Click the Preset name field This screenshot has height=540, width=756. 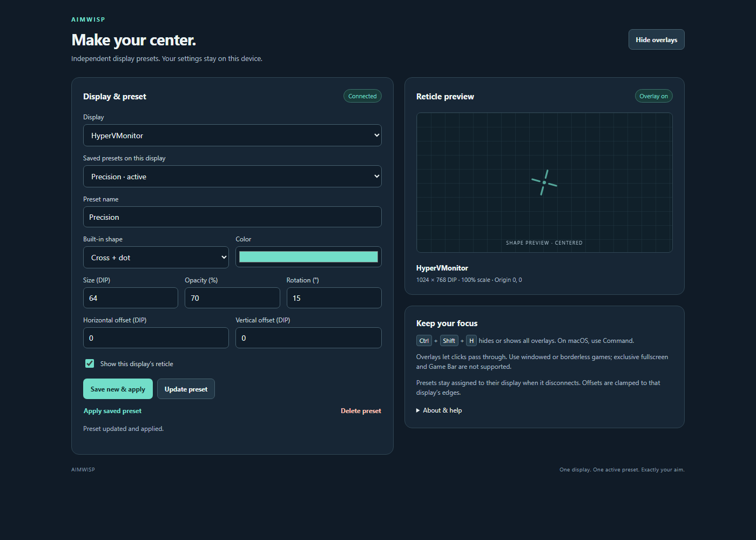pos(232,217)
